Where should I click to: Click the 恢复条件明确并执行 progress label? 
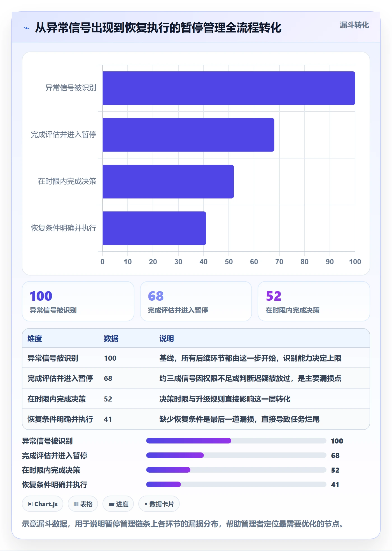[x=55, y=485]
